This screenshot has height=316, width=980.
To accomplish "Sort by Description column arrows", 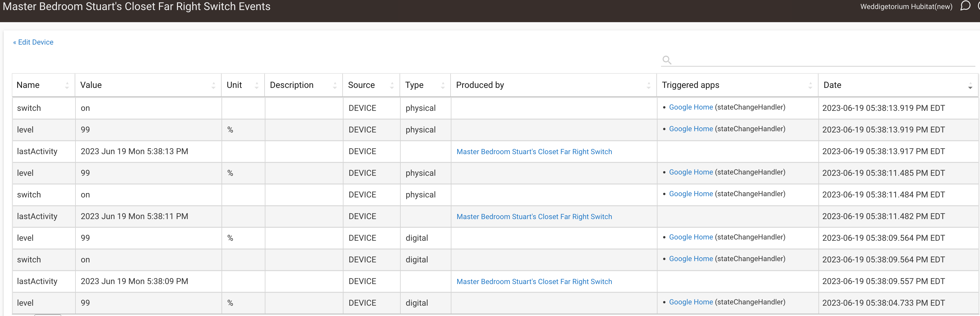I will tap(335, 85).
